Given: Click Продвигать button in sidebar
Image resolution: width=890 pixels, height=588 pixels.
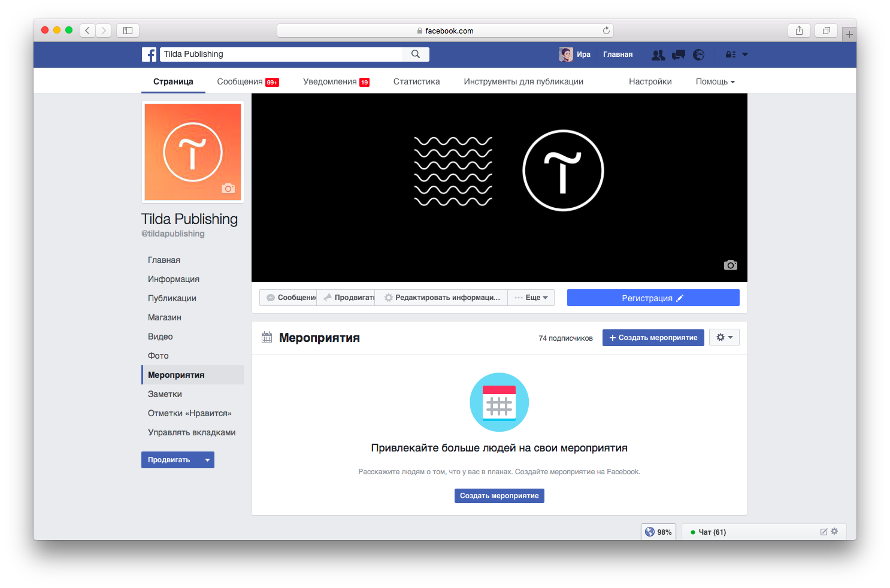Looking at the screenshot, I should pos(169,460).
